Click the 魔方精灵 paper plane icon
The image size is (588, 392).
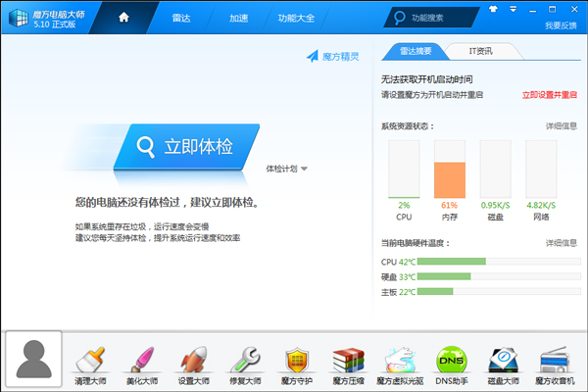pos(313,56)
